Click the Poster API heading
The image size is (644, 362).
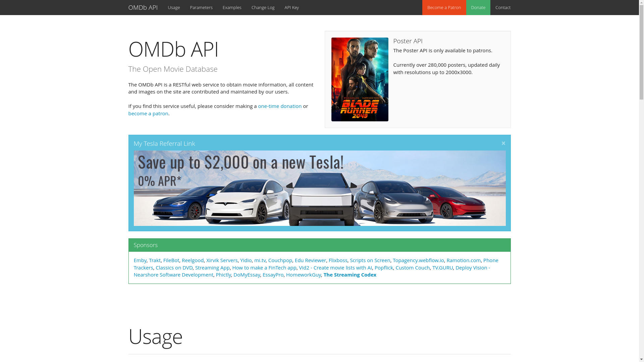point(408,41)
